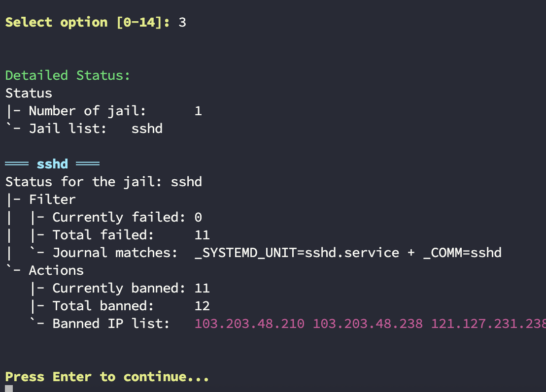The width and height of the screenshot is (546, 392).
Task: Click the banned IP 103.203.48.210
Action: [x=249, y=324]
